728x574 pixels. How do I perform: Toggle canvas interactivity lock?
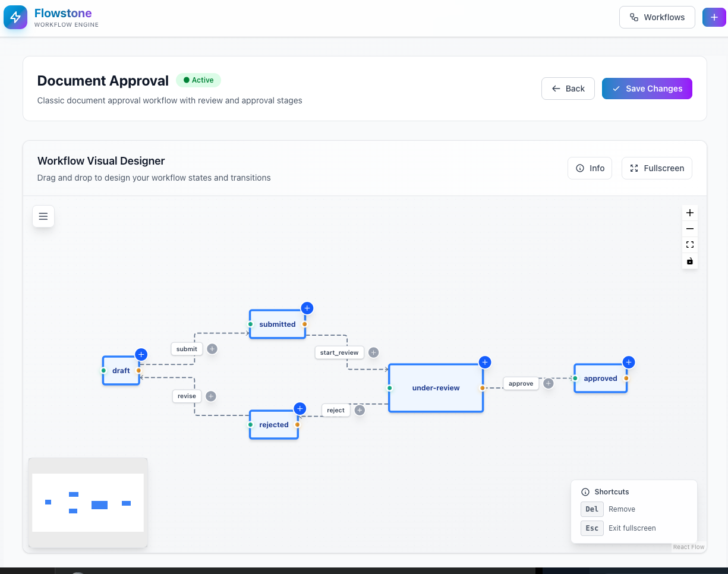click(x=690, y=261)
